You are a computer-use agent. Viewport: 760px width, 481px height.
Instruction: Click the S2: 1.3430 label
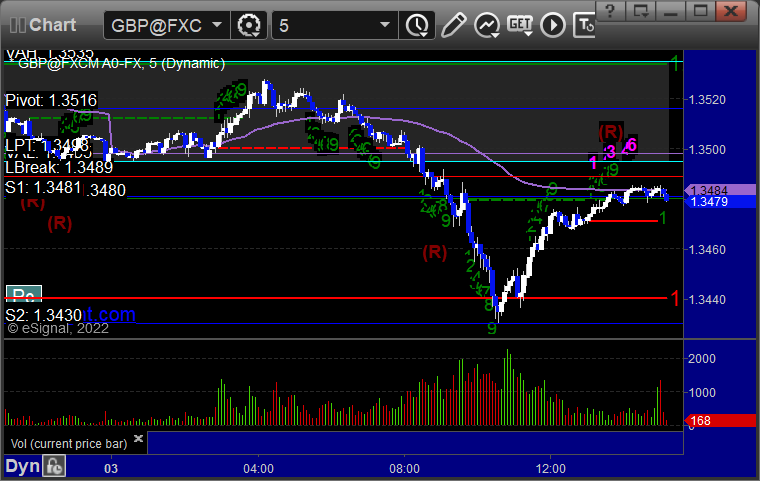click(44, 315)
